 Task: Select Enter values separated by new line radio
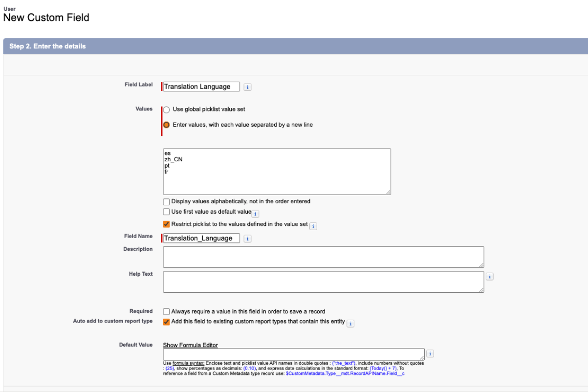pyautogui.click(x=166, y=125)
